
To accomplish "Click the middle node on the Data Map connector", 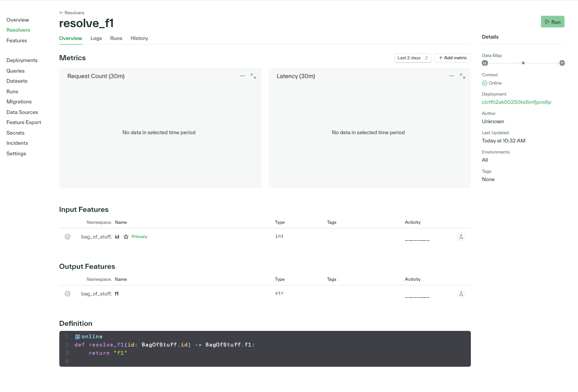I will coord(523,63).
